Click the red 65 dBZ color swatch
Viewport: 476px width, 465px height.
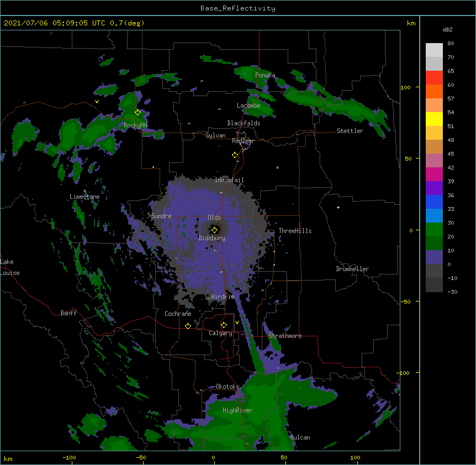tap(434, 78)
